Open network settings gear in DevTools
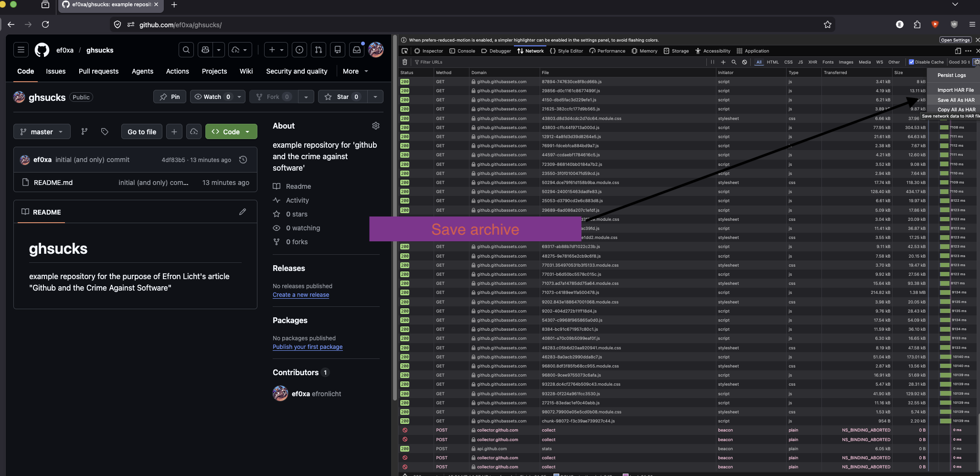Screen dimensions: 980x476 pyautogui.click(x=977, y=62)
